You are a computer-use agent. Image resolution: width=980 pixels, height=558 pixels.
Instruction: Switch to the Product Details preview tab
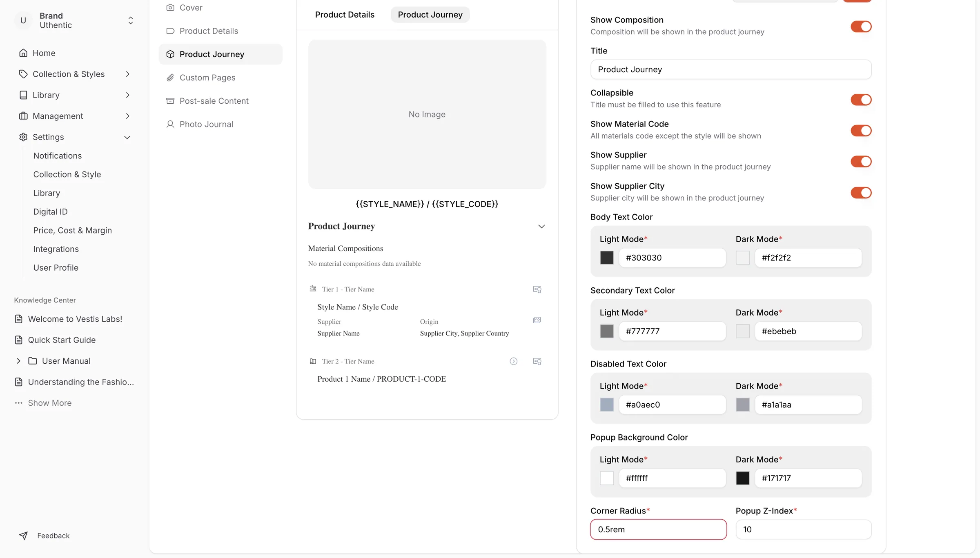345,15
